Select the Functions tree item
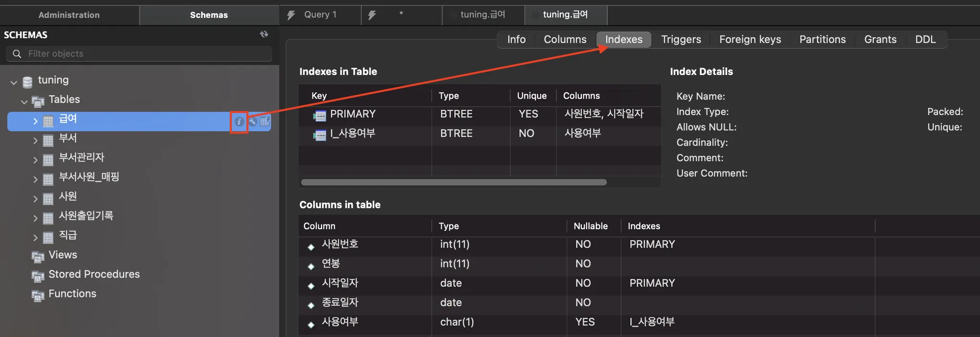980x337 pixels. pyautogui.click(x=72, y=293)
